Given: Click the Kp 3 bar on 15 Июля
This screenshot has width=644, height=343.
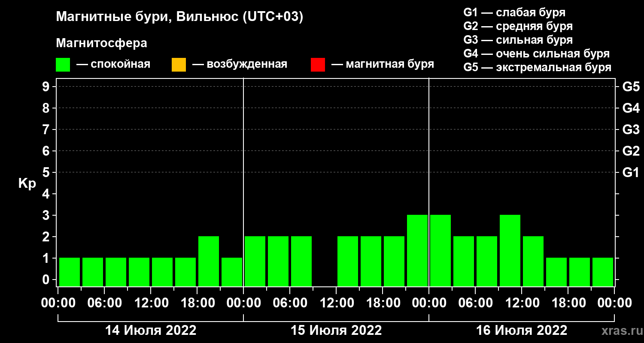Looking at the screenshot, I should 417,250.
